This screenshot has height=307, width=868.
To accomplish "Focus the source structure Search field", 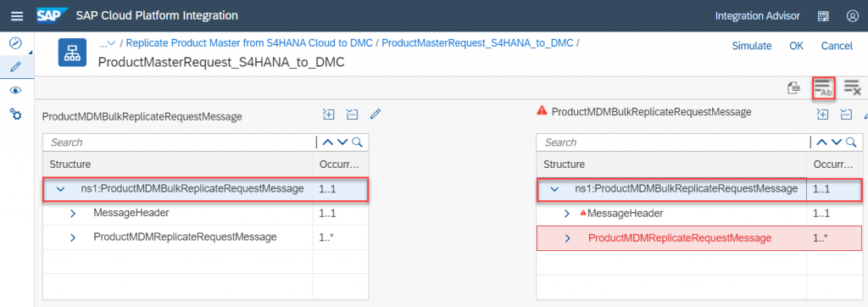I will (x=180, y=142).
